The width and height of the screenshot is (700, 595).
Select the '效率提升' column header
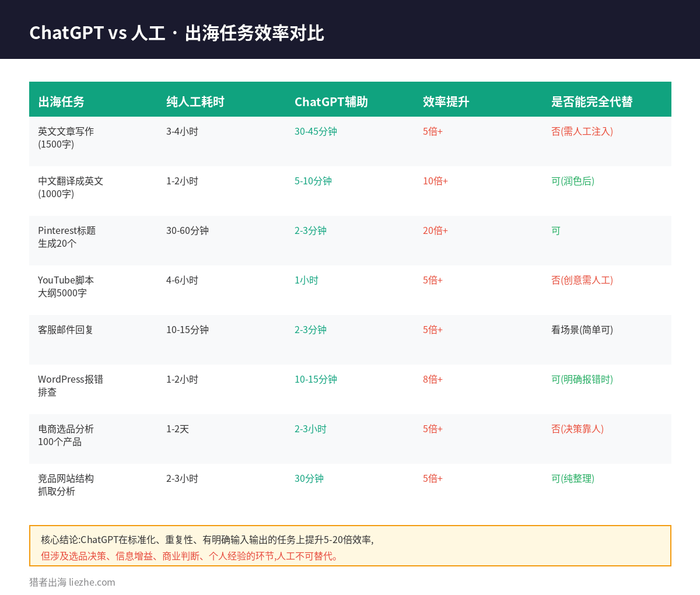coord(446,101)
